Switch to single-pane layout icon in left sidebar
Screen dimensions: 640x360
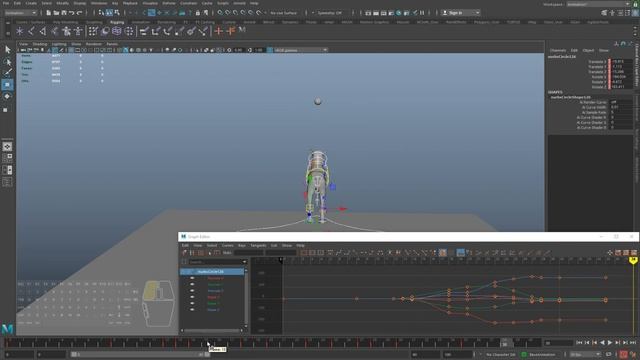pos(7,147)
